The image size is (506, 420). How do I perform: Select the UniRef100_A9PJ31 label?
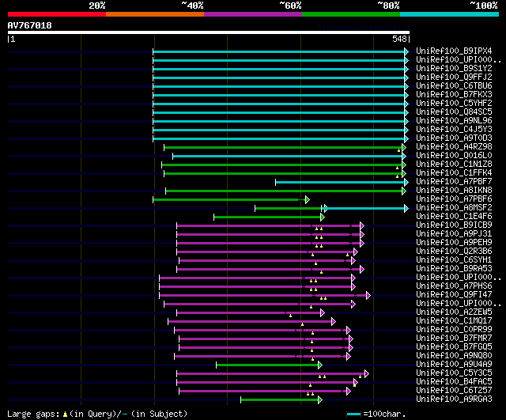(x=454, y=234)
